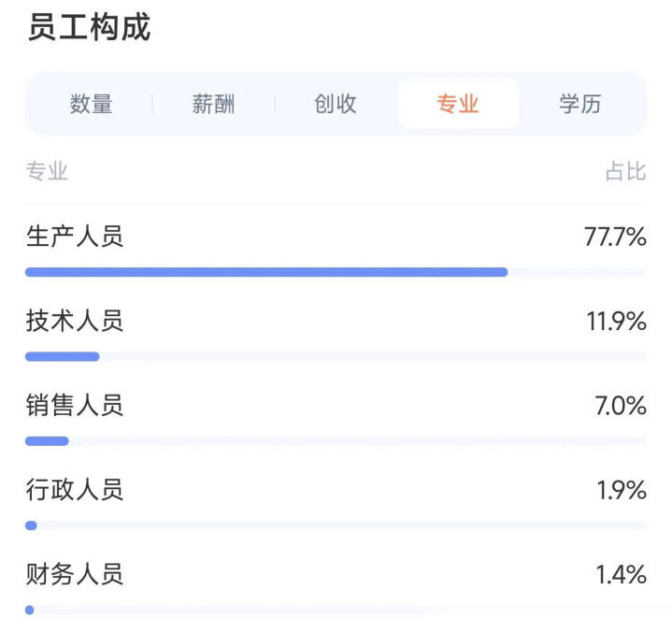
Task: Click the 77.7% percentage value
Action: coord(615,237)
